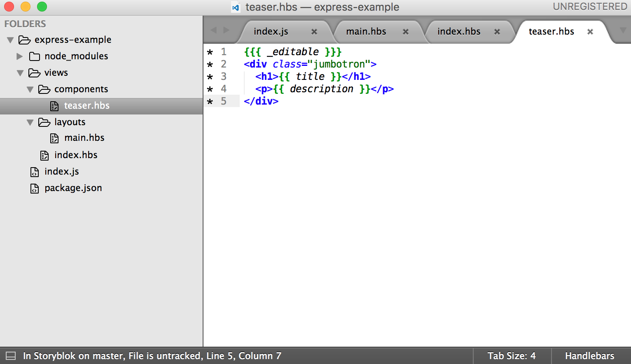This screenshot has width=631, height=364.
Task: Toggle the sidebar via status bar panel icon
Action: [x=11, y=356]
